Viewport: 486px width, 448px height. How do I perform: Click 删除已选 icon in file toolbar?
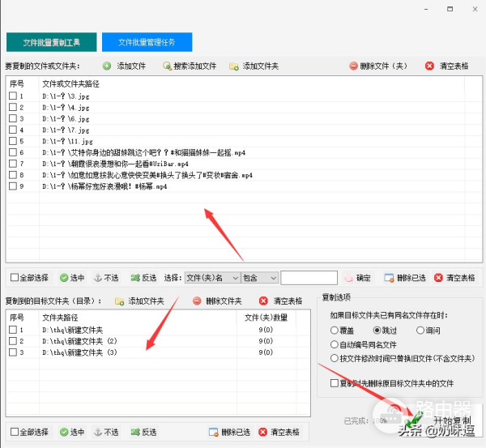389,278
